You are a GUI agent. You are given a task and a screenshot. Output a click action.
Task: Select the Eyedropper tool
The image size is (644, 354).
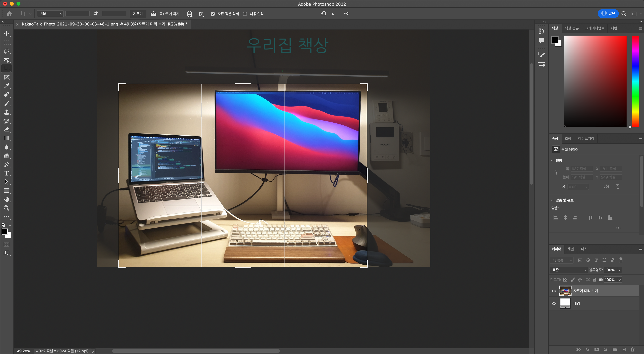(7, 86)
